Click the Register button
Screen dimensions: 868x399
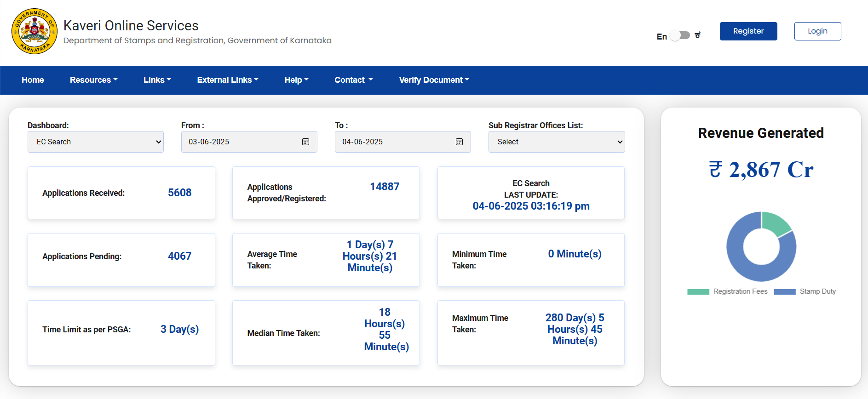point(748,31)
